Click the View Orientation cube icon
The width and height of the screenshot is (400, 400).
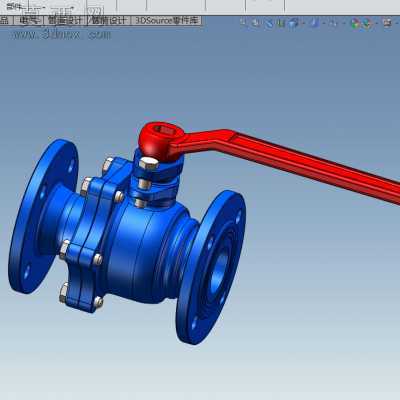pos(293,23)
